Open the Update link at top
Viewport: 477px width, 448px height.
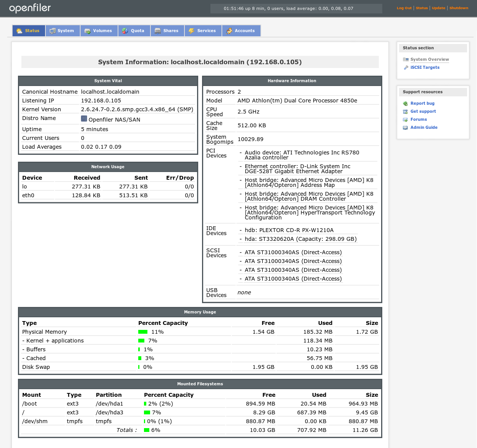(438, 8)
